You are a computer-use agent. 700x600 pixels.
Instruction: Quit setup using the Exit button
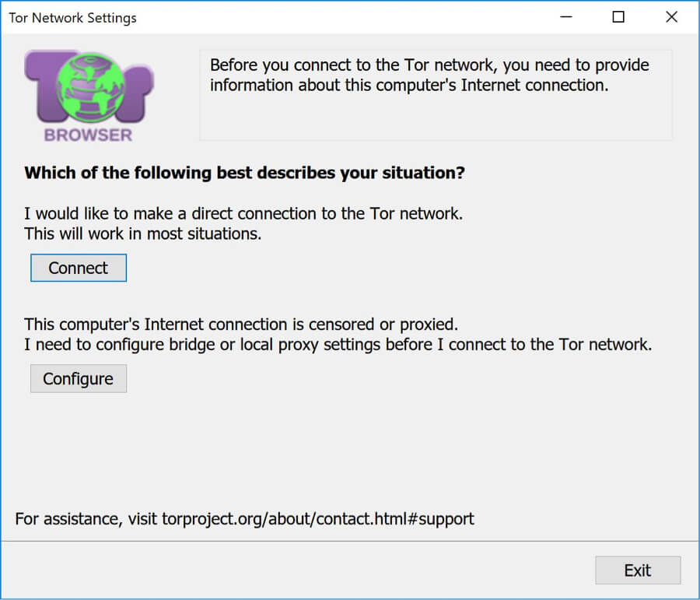click(x=638, y=570)
